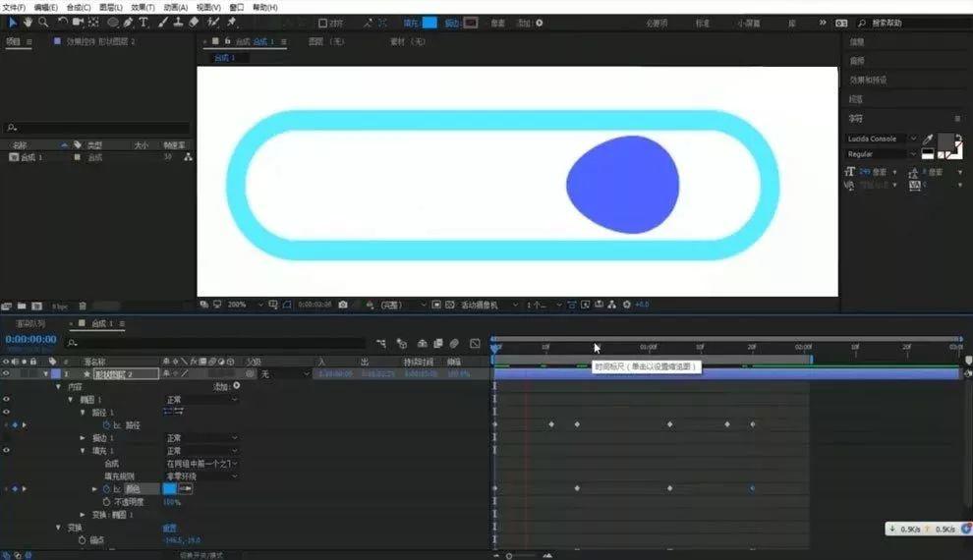Open the Lucida Console font dropdown
Viewport: 973px width, 560px height.
[x=882, y=139]
